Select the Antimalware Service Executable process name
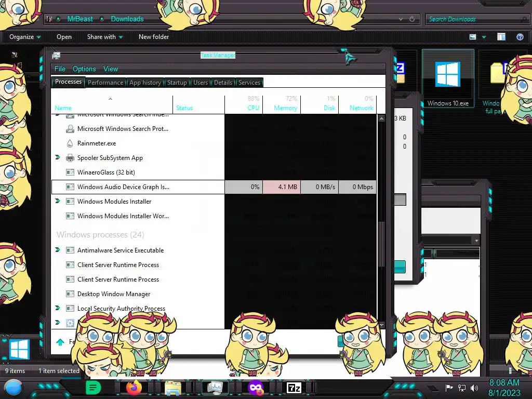This screenshot has width=532, height=399. [x=121, y=250]
